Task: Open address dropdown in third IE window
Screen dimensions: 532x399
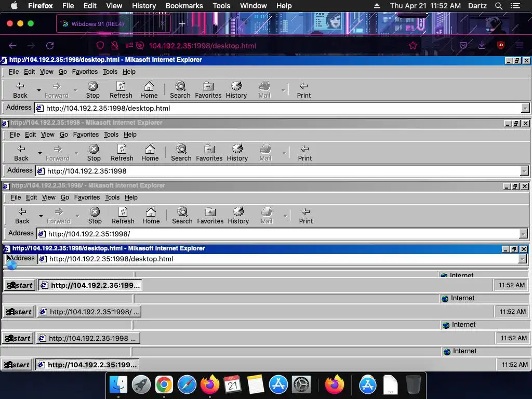Action: click(523, 234)
